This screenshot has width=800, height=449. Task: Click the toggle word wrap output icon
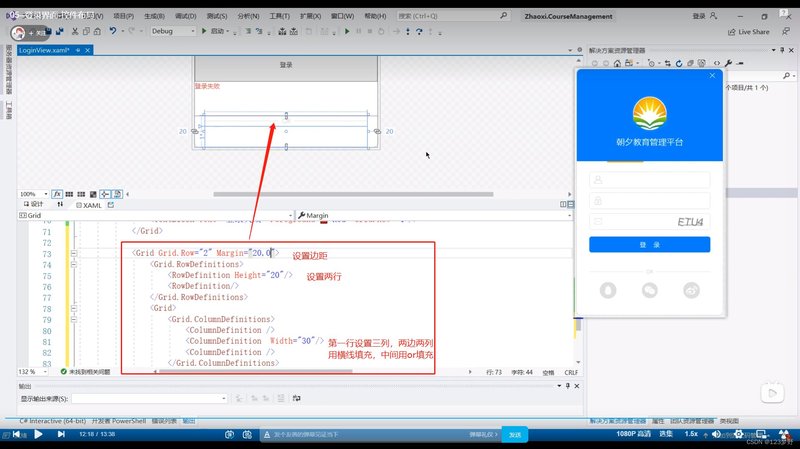click(296, 398)
